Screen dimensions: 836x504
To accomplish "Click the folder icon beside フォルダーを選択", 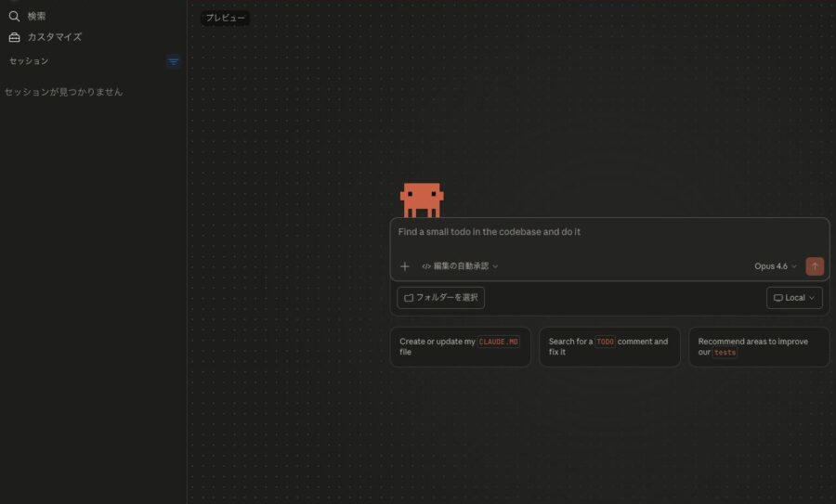I will (409, 298).
